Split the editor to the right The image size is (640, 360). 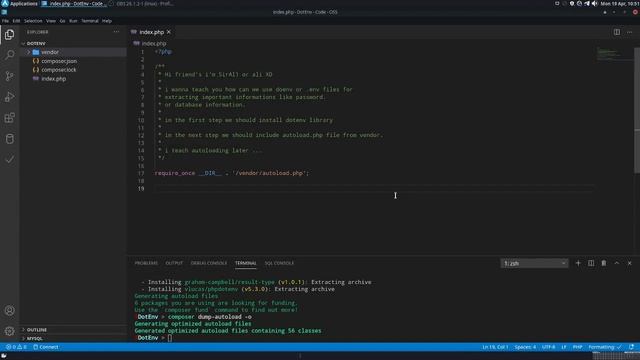(x=616, y=32)
